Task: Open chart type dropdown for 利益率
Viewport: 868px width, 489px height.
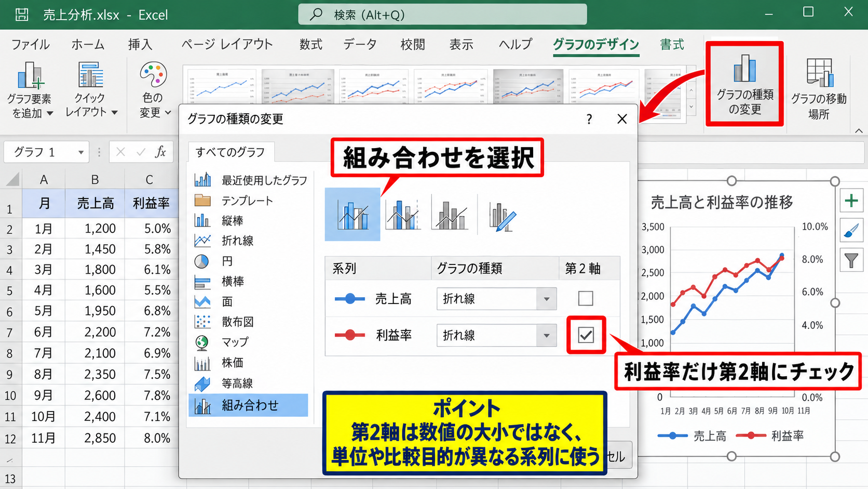Action: pos(546,335)
